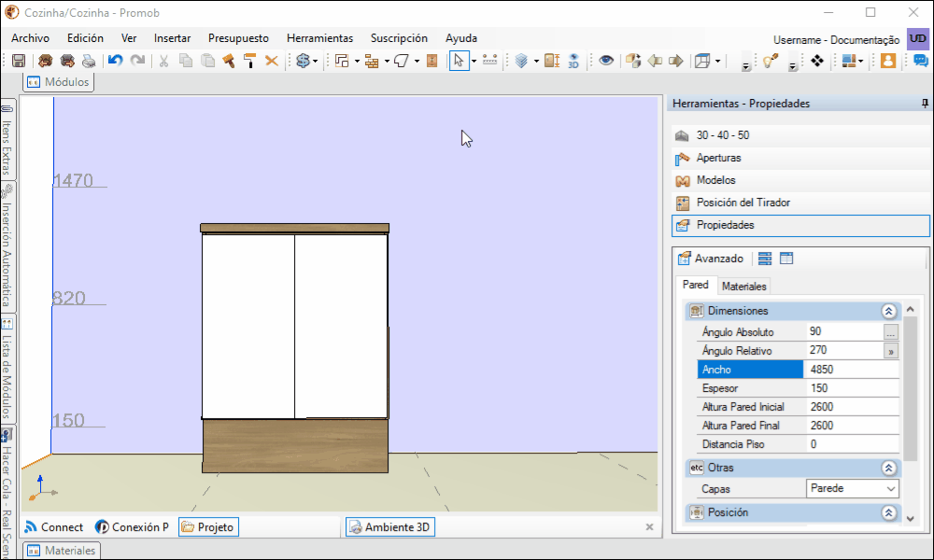Click the wireframe cube display icon

(703, 61)
